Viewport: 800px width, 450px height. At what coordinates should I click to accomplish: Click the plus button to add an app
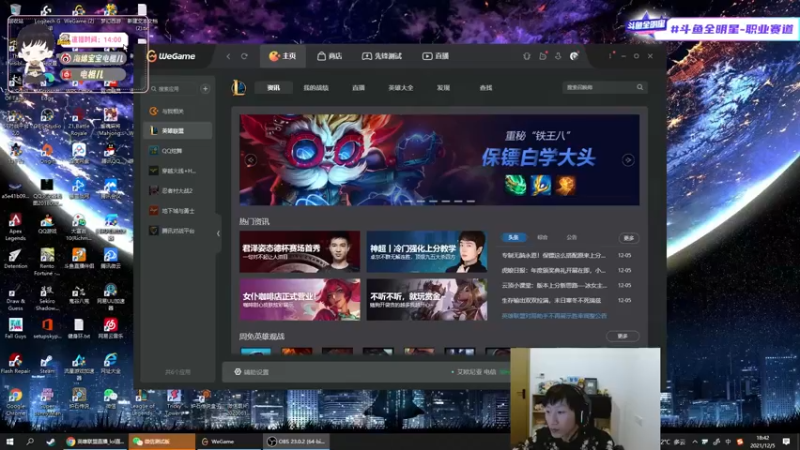pyautogui.click(x=205, y=89)
